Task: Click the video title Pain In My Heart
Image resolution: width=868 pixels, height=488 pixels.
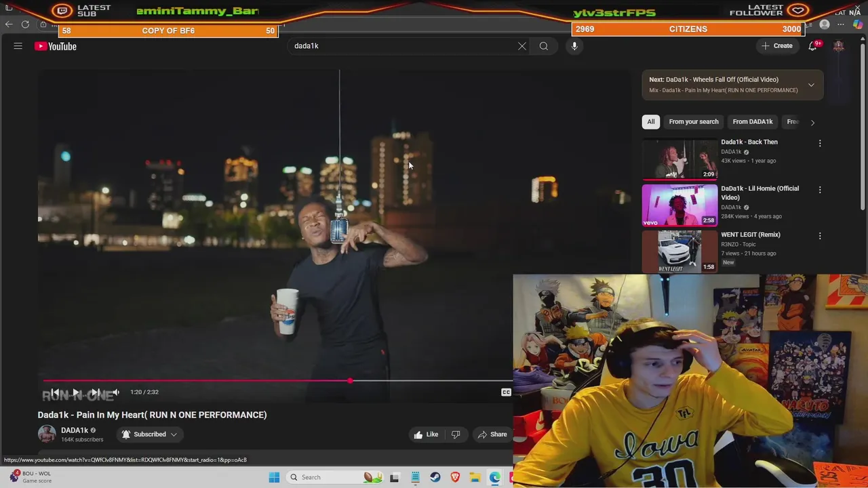Action: pyautogui.click(x=152, y=415)
